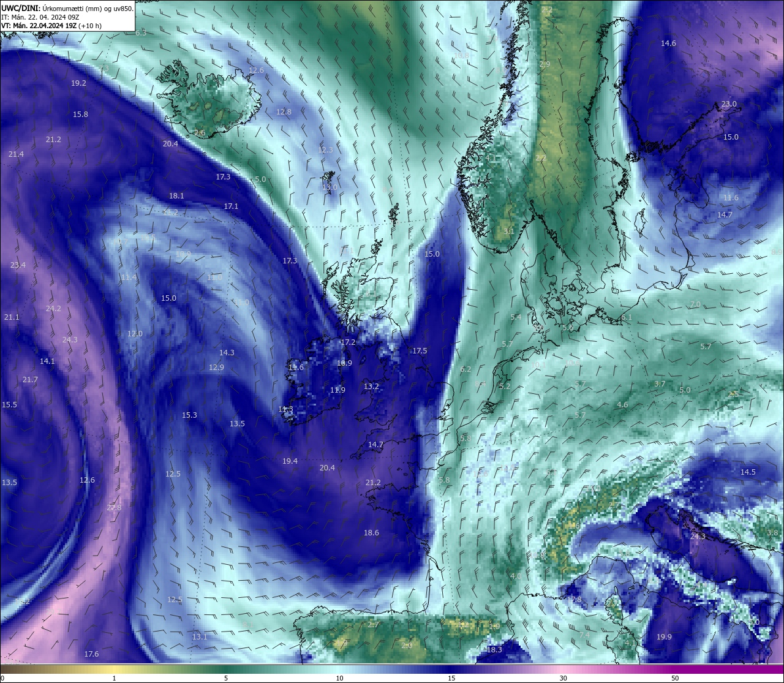
Task: Click the 13.1 value on the map
Action: click(x=200, y=637)
